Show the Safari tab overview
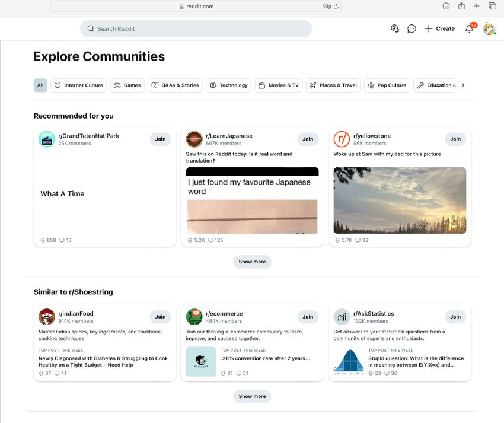This screenshot has height=423, width=504. click(x=492, y=6)
